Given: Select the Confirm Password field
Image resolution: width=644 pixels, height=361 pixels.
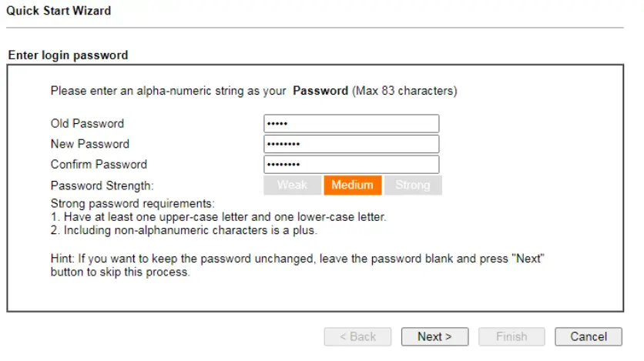Looking at the screenshot, I should [351, 165].
